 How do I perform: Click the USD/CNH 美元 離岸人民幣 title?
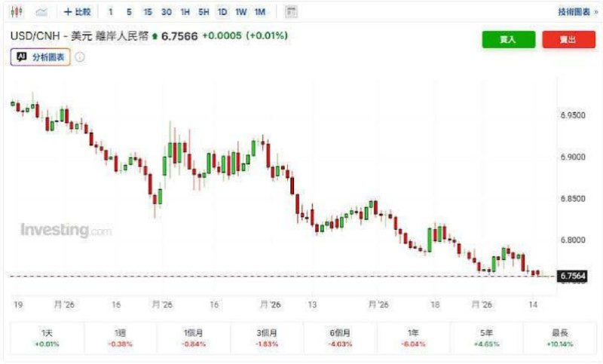[79, 36]
